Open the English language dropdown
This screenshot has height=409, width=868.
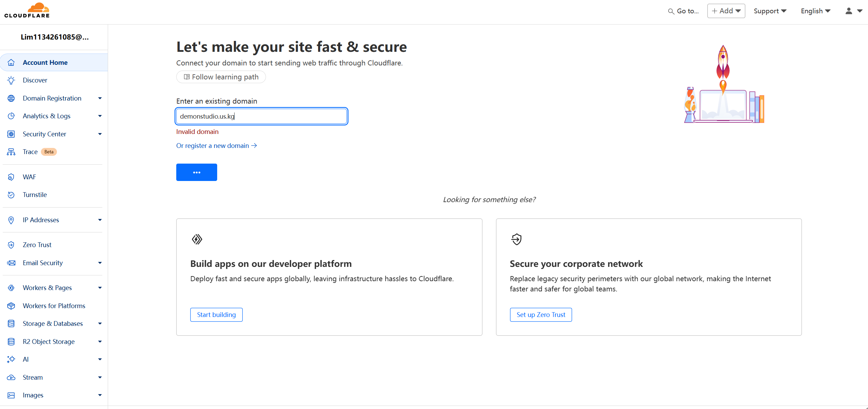coord(815,11)
